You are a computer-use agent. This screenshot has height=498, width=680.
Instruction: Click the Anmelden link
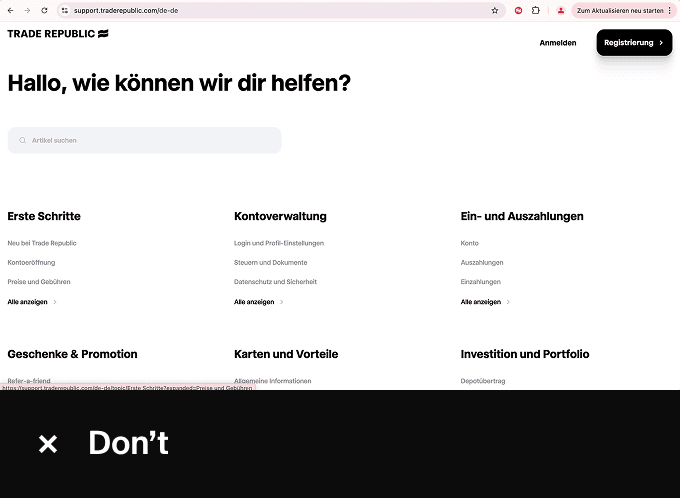click(x=558, y=43)
